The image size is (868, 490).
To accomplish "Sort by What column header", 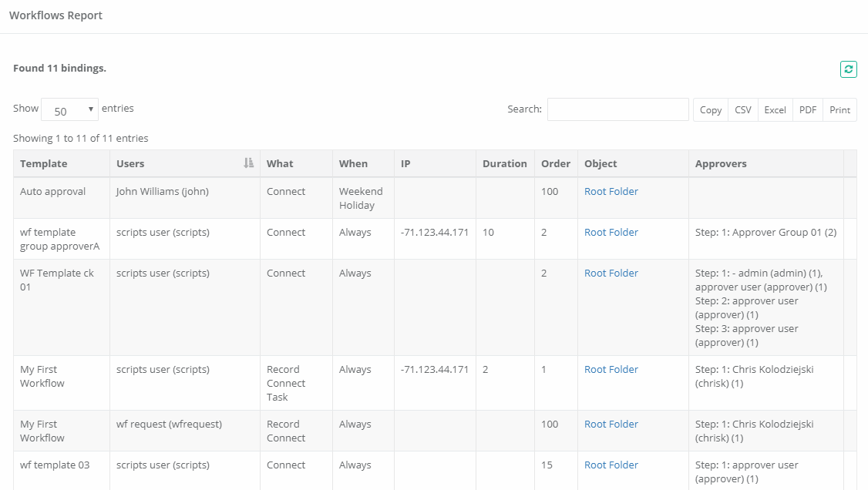I will (x=296, y=163).
